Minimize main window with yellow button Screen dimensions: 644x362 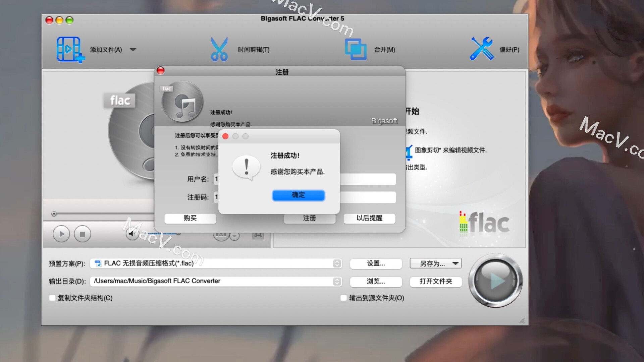coord(59,20)
